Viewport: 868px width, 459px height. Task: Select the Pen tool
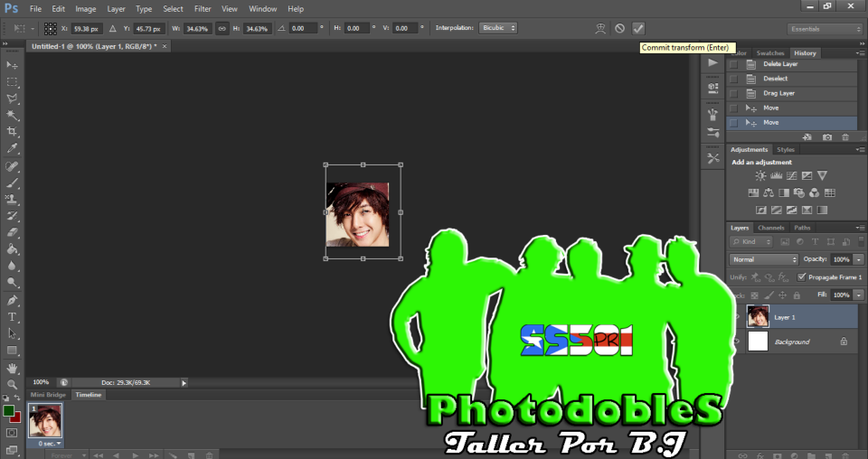[12, 300]
